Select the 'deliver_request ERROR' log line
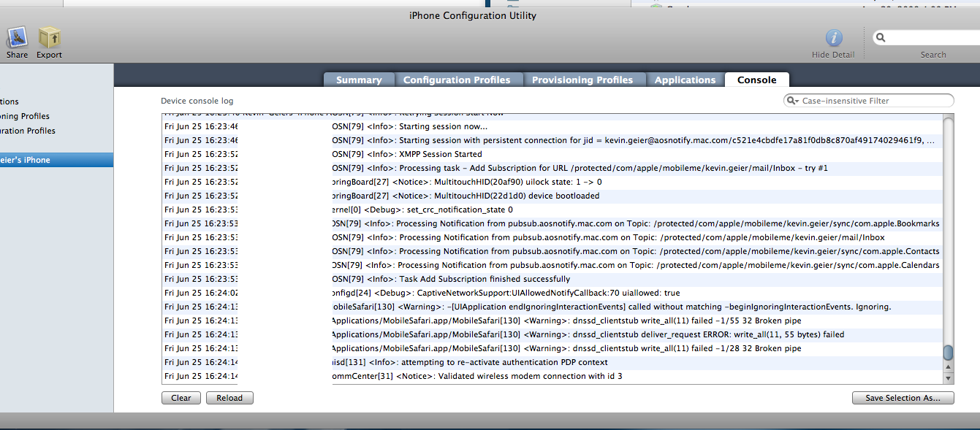The width and height of the screenshot is (980, 430). 552,334
